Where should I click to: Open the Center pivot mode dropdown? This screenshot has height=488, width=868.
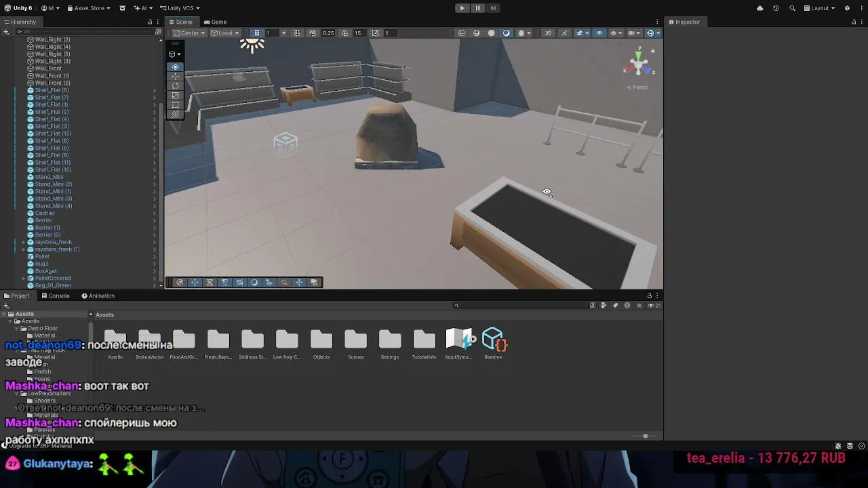[189, 33]
